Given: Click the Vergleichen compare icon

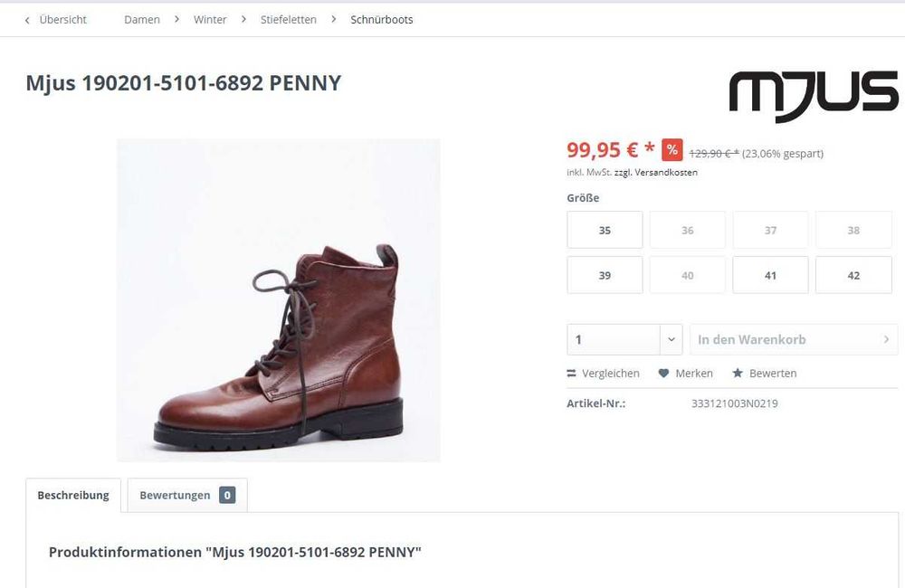Looking at the screenshot, I should point(572,374).
